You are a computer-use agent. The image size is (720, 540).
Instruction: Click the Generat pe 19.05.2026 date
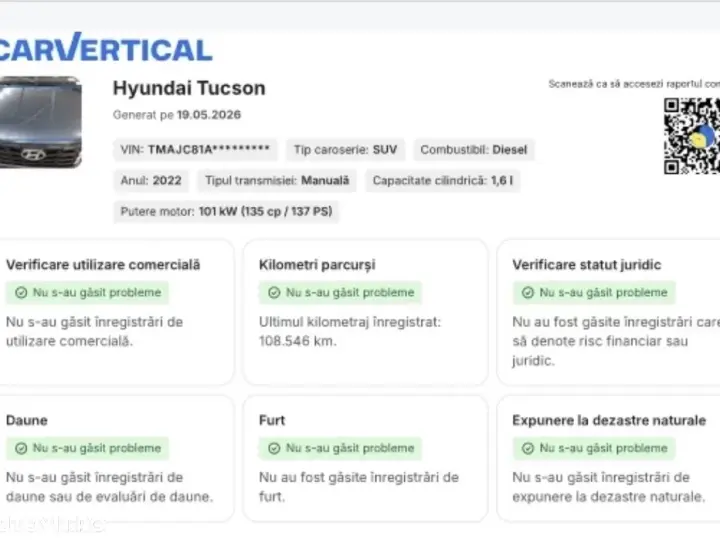click(x=177, y=115)
